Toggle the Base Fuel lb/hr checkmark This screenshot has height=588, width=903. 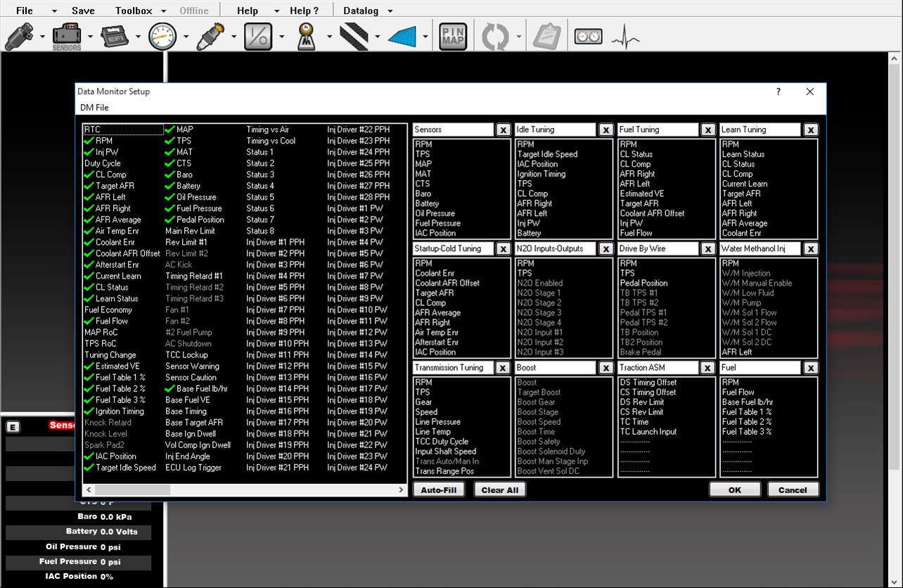pyautogui.click(x=169, y=388)
